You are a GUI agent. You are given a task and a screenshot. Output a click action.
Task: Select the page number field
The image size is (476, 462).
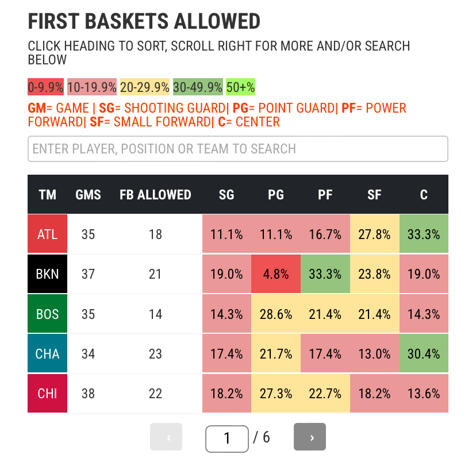coord(227,437)
